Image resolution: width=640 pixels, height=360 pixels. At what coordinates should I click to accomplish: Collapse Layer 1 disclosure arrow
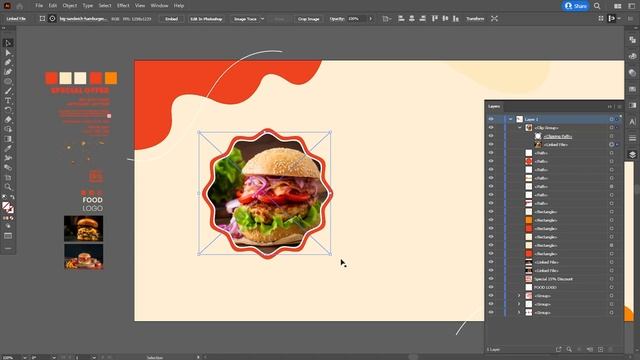510,119
